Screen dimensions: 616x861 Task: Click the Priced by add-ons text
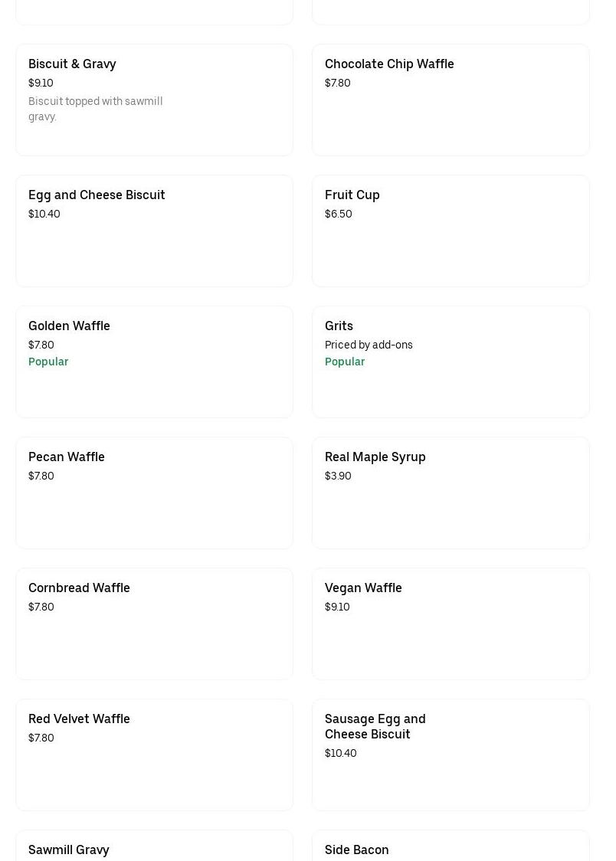coord(369,345)
